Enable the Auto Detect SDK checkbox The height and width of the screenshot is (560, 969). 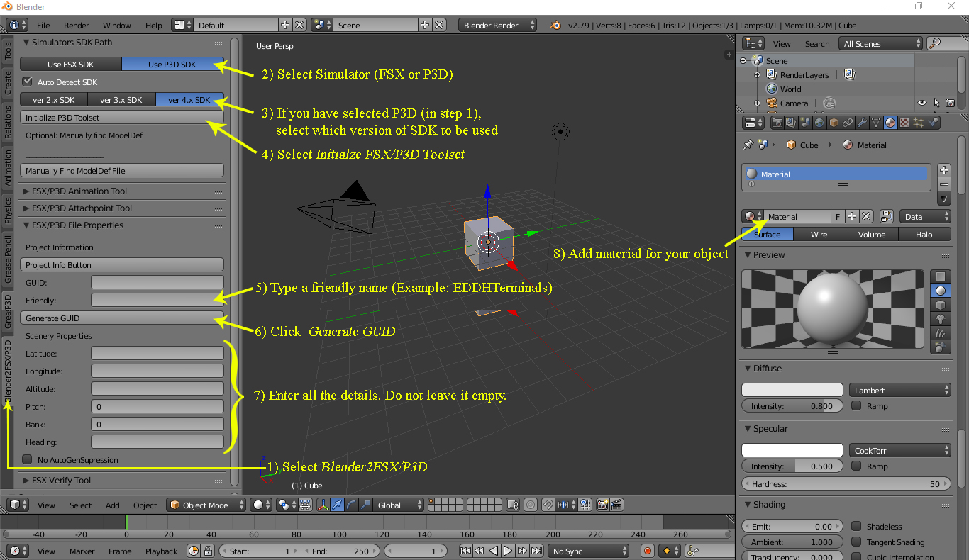coord(27,82)
